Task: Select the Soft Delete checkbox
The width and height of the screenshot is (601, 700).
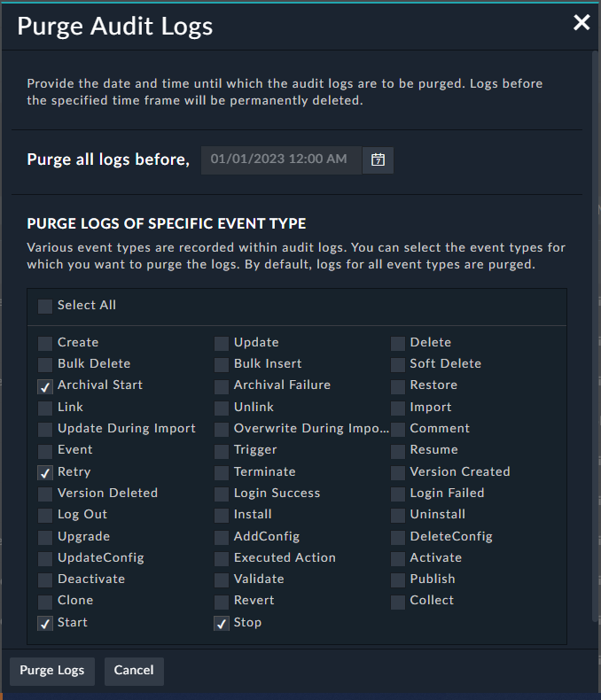Action: click(x=398, y=364)
